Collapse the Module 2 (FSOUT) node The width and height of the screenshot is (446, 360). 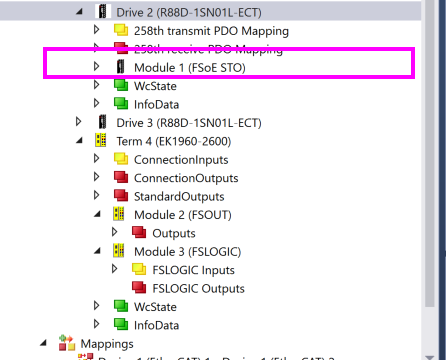pos(97,214)
